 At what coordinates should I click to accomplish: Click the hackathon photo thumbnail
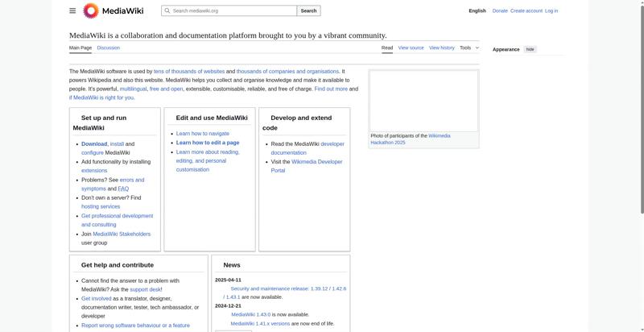point(424,101)
